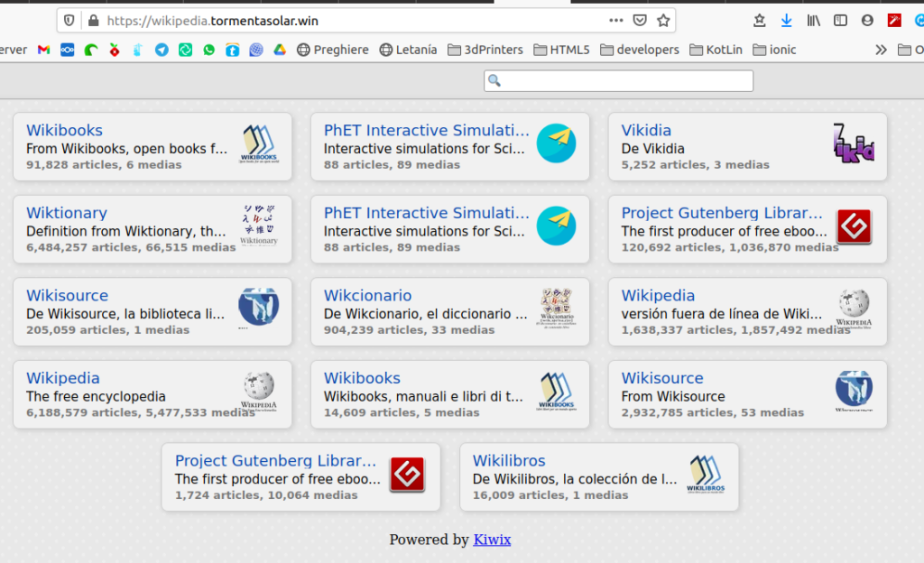Viewport: 924px width, 563px height.
Task: Open the Firefox account avatar icon
Action: click(867, 21)
